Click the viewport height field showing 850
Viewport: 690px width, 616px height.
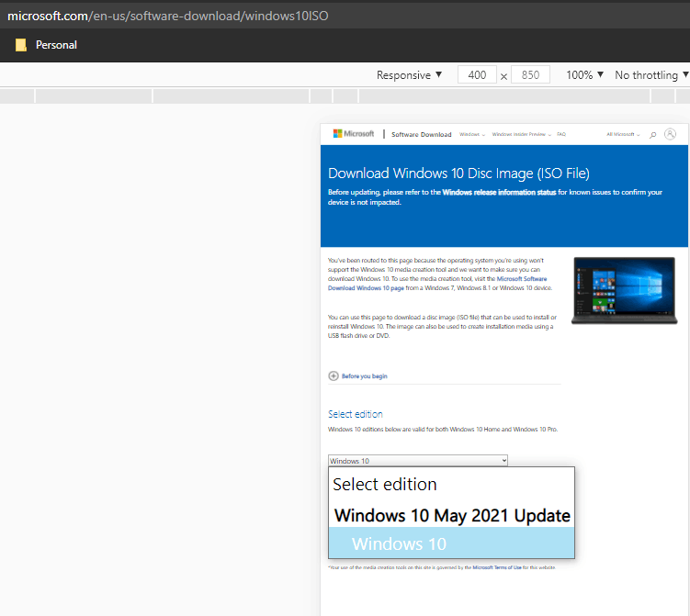[x=530, y=75]
